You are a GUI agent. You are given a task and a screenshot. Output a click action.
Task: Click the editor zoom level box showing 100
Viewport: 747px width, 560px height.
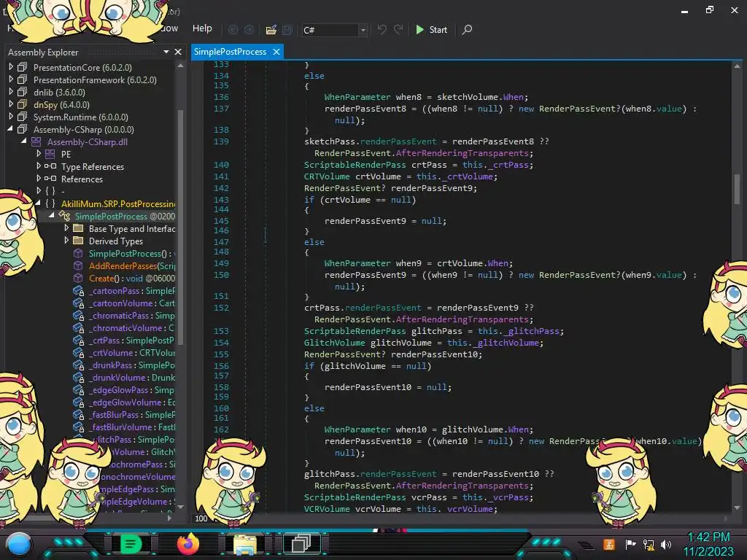201,518
